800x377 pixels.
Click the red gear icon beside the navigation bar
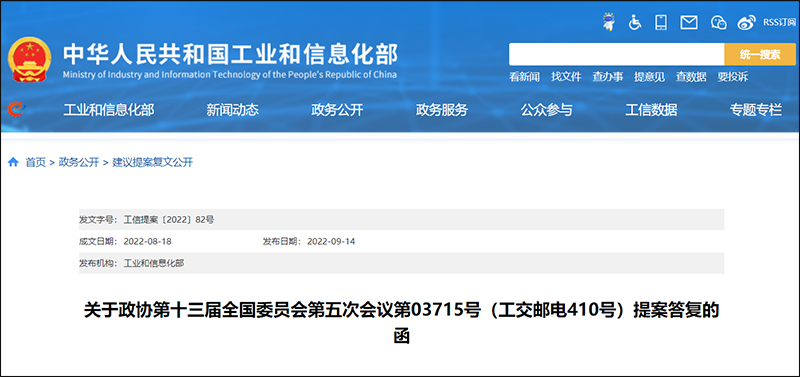[x=15, y=109]
